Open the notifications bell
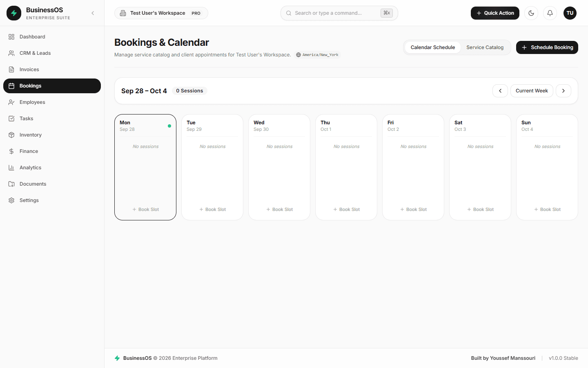Screen dimensions: 588x368 pyautogui.click(x=550, y=13)
